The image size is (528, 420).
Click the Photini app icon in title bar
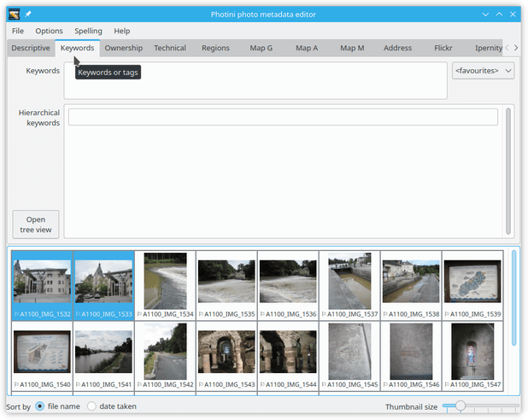point(15,15)
